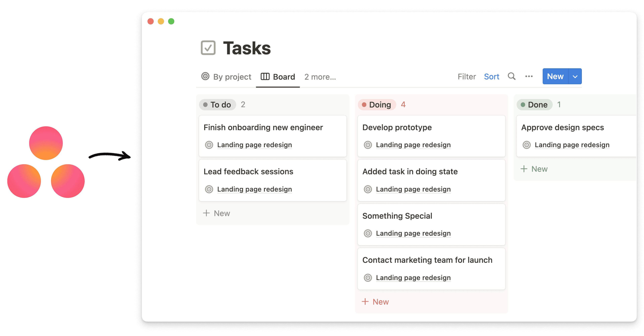Click the Board view column icon
This screenshot has height=336, width=644.
pyautogui.click(x=265, y=77)
